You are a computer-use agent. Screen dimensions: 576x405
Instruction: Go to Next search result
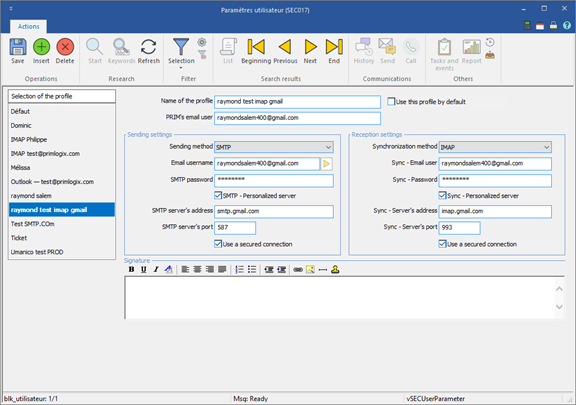(x=310, y=51)
